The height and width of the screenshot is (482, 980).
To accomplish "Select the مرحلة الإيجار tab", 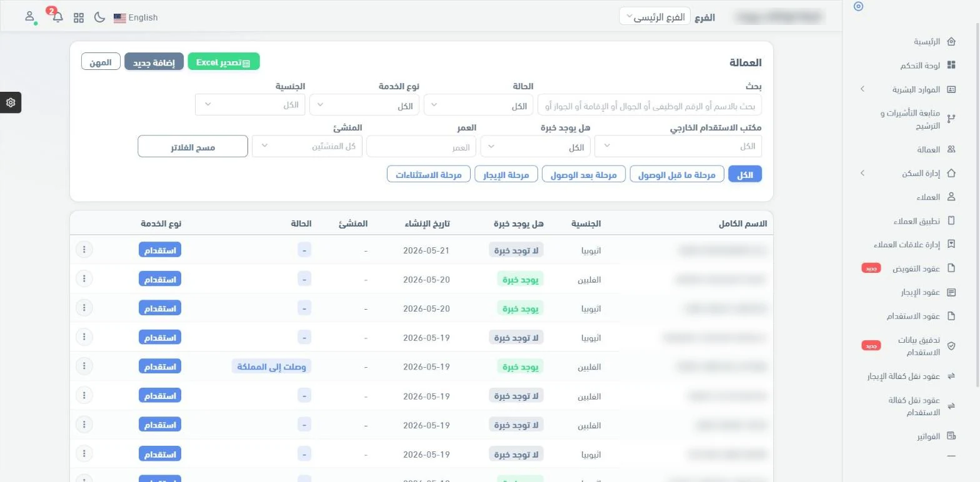I will click(506, 174).
